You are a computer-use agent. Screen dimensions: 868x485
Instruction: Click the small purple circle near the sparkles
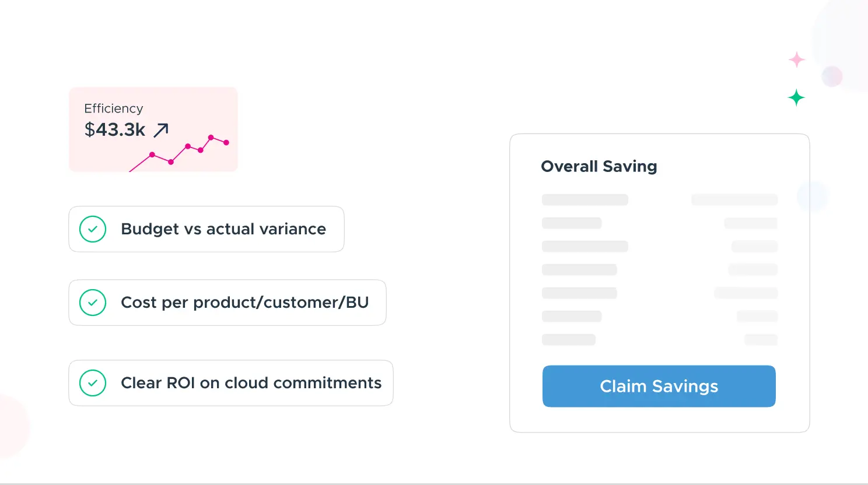(832, 76)
